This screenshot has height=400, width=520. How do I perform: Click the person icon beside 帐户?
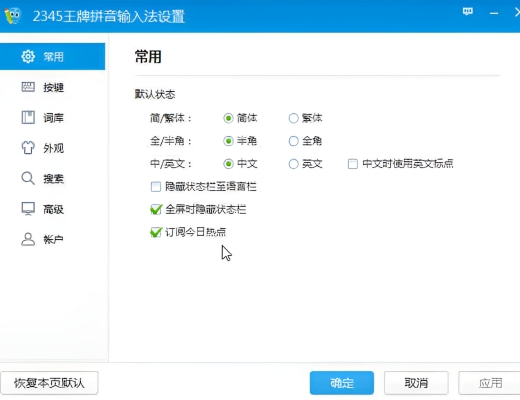pos(28,239)
